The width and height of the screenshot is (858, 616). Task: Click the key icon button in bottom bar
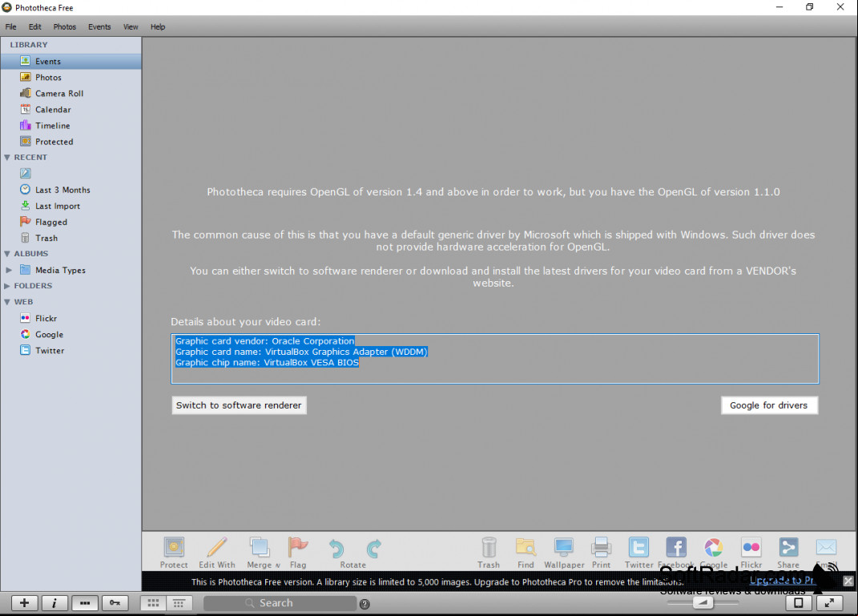115,603
